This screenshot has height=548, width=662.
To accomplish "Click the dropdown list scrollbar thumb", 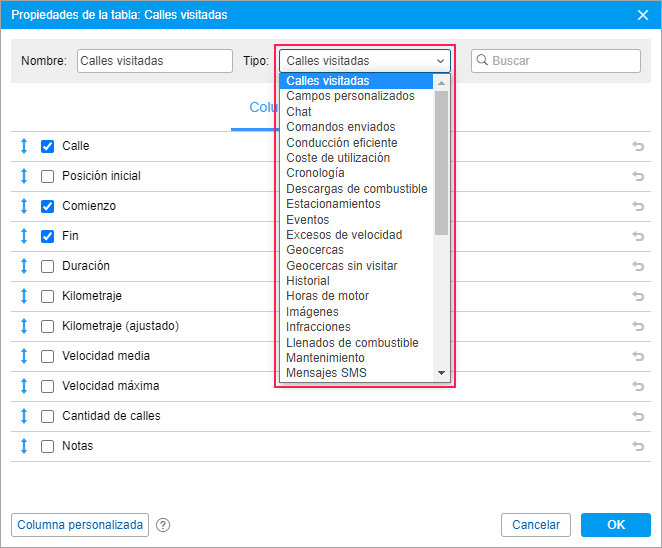I will 442,160.
